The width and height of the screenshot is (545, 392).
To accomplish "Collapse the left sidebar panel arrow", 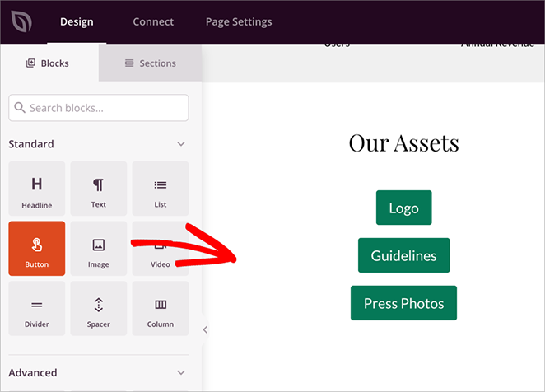I will 205,329.
